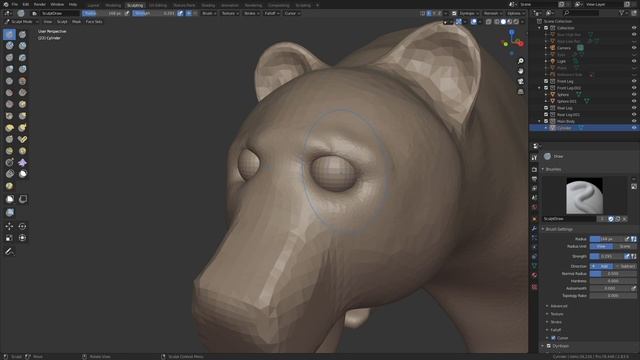Viewport: 640px width, 360px height.
Task: Toggle the Cursor panel checkbox
Action: click(553, 338)
